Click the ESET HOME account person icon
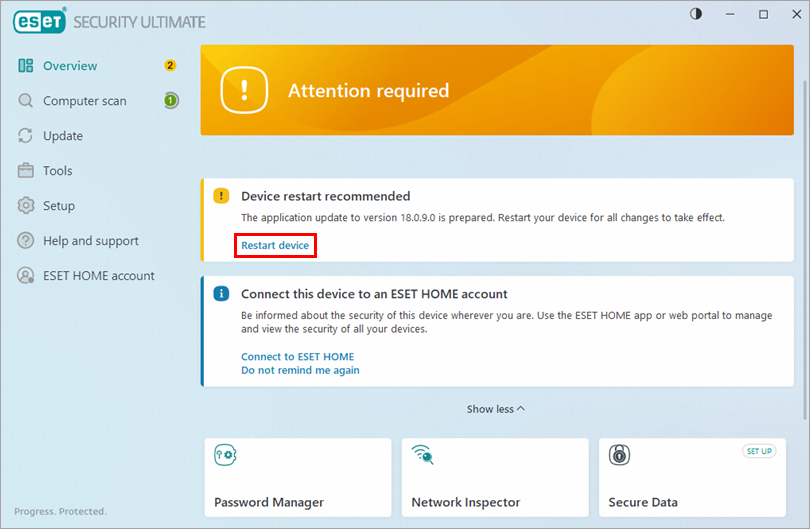The height and width of the screenshot is (529, 810). (x=26, y=275)
